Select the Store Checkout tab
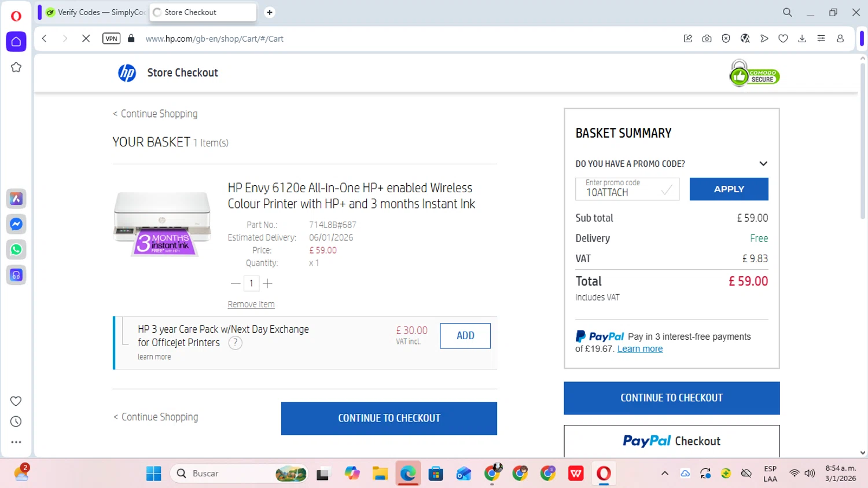The image size is (868, 488). coord(203,12)
